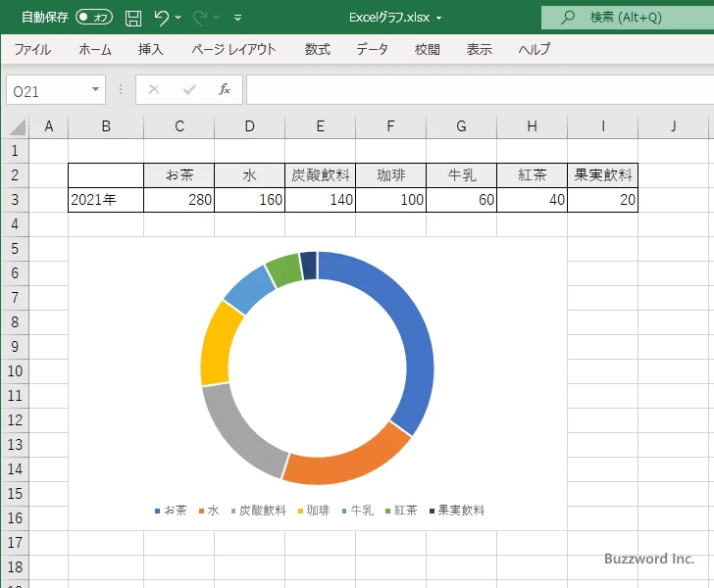
Task: Click the 珈琲 legend entry
Action: coord(313,511)
